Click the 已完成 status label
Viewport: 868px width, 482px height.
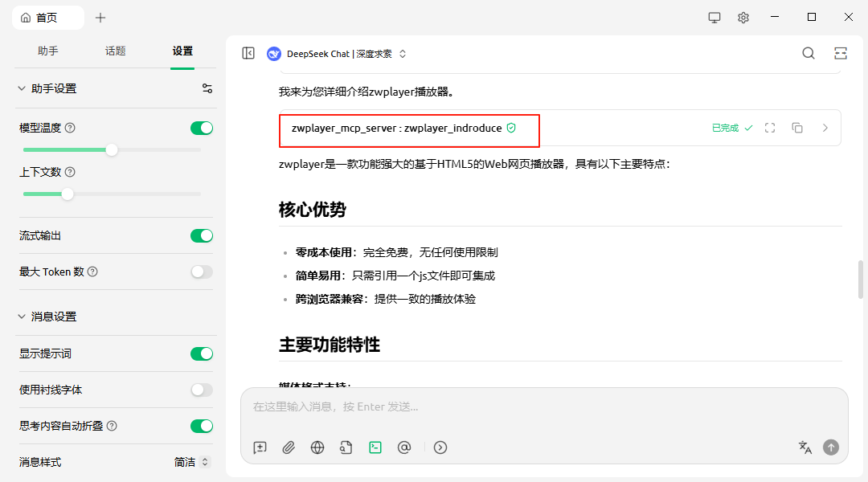(x=725, y=128)
